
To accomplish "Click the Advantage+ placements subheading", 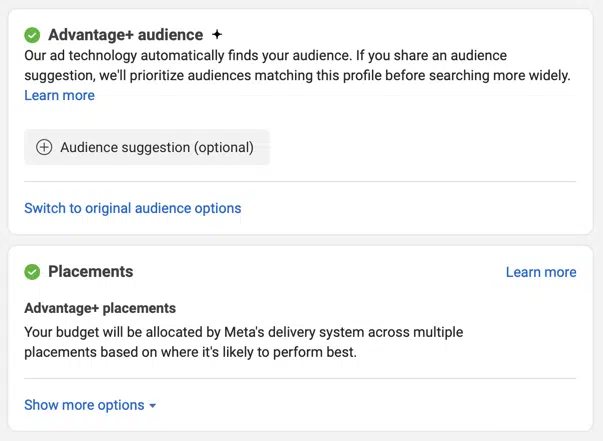I will point(100,308).
